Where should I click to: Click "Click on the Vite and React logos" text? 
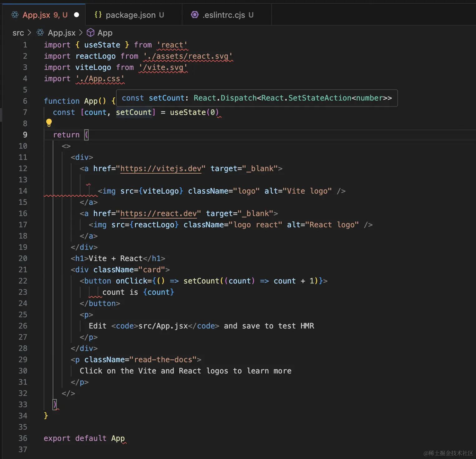[154, 371]
